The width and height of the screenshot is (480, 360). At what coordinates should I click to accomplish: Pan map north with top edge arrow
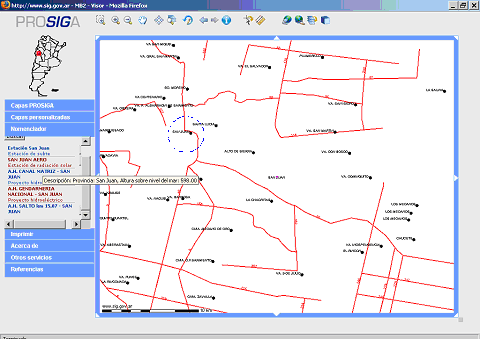277,38
